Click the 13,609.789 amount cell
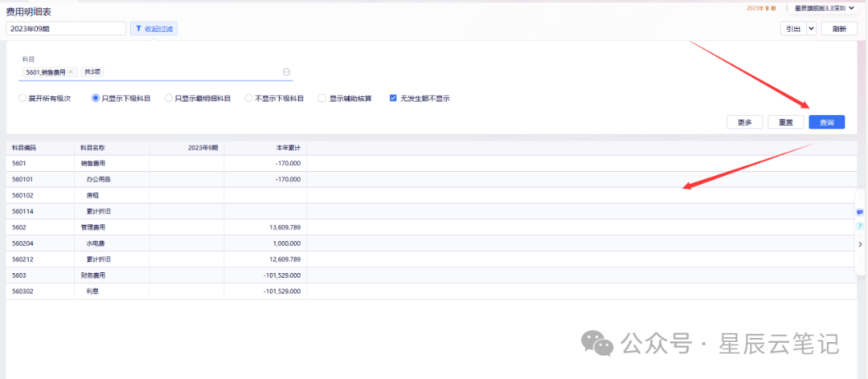Viewport: 868px width, 379px height. pos(265,227)
